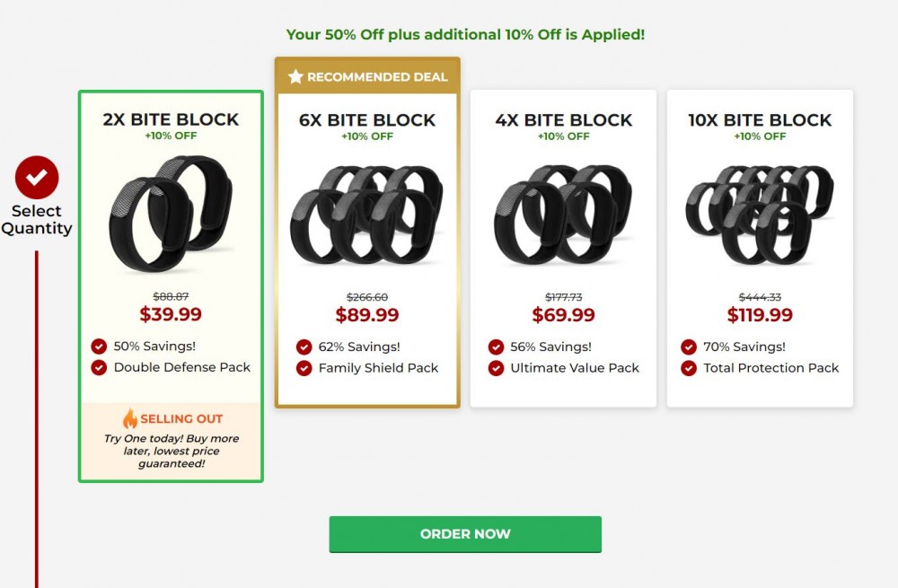Select the 6X Bite Block recommended card
Screen dimensions: 898x588
tap(367, 233)
